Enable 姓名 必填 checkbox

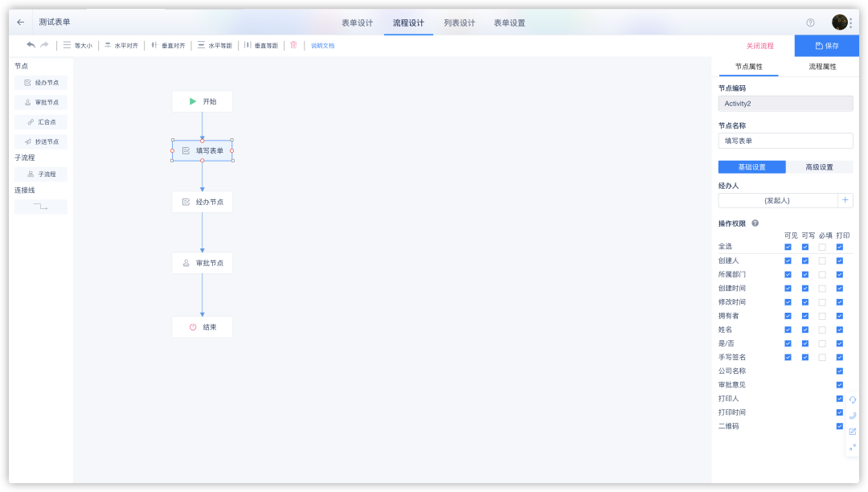point(822,330)
